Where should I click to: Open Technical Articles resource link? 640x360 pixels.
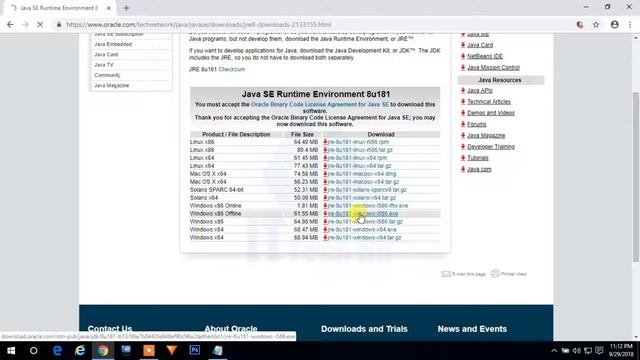(489, 102)
